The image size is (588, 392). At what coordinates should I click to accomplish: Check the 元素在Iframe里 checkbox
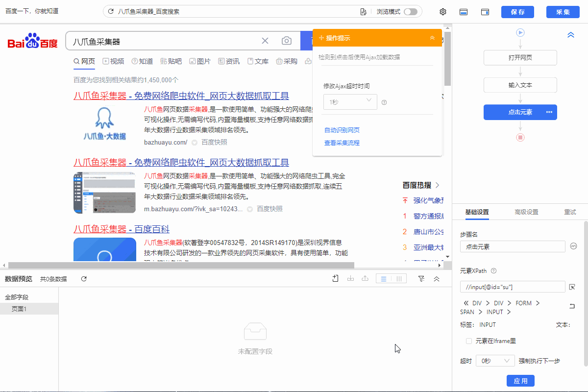point(469,341)
